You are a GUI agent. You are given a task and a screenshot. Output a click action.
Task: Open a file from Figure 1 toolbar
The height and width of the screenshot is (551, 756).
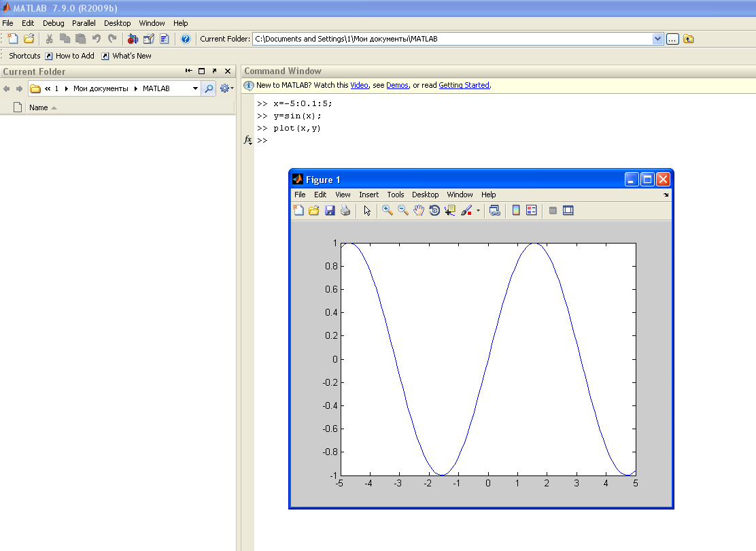[314, 210]
